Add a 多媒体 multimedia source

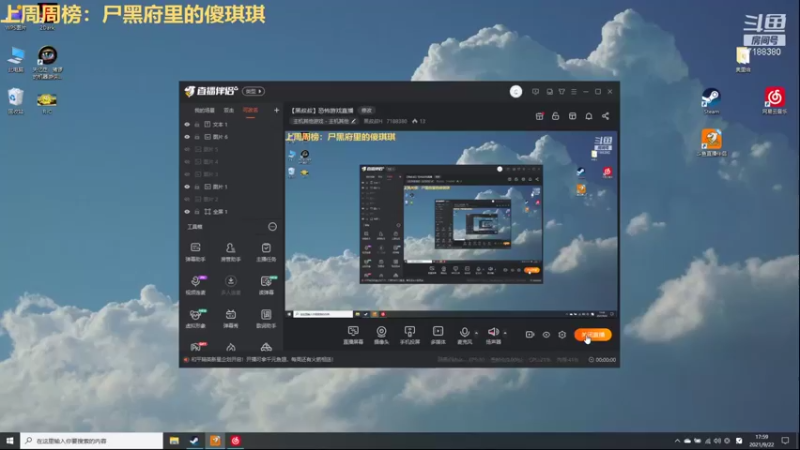pos(438,335)
